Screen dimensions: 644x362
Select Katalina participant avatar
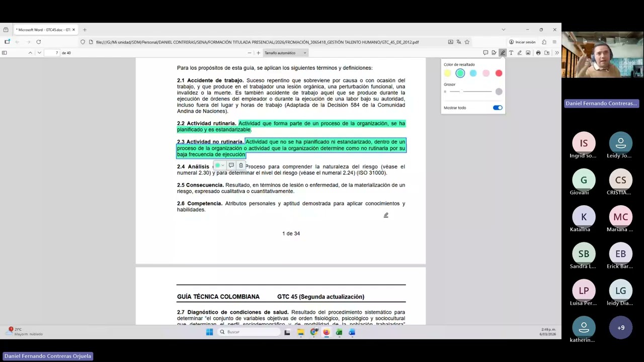pos(584,217)
